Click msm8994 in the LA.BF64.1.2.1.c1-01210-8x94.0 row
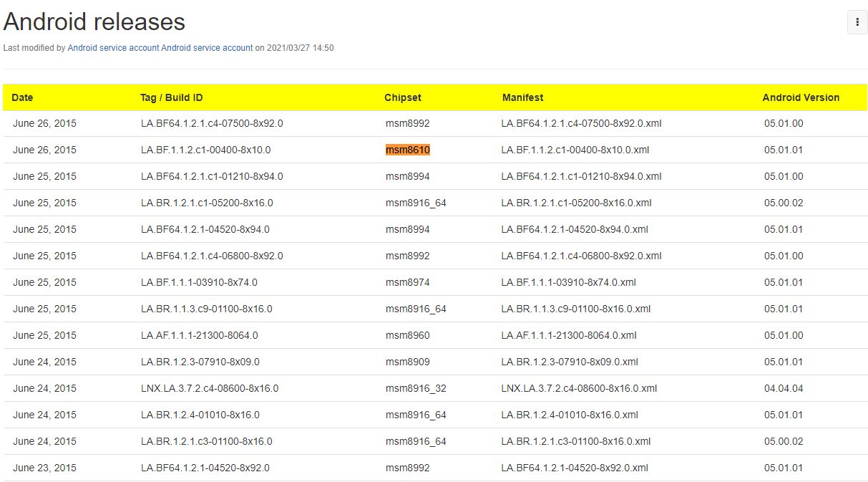The image size is (868, 482). pos(408,176)
